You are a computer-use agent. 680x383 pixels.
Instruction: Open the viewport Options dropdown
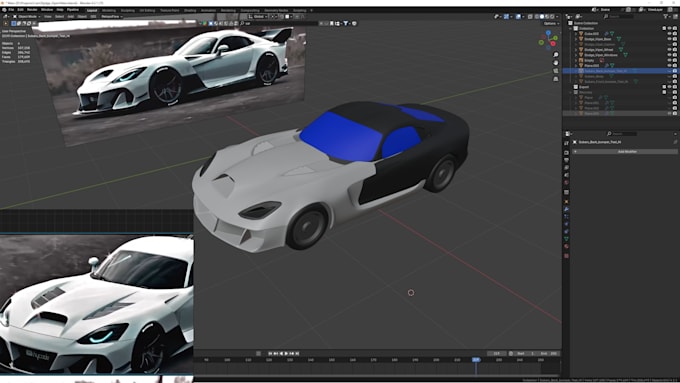(551, 23)
